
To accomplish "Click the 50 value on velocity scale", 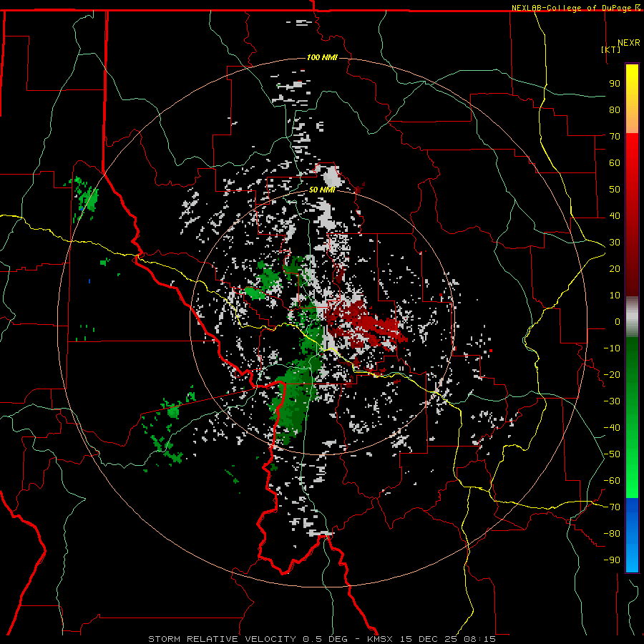I will pos(615,190).
